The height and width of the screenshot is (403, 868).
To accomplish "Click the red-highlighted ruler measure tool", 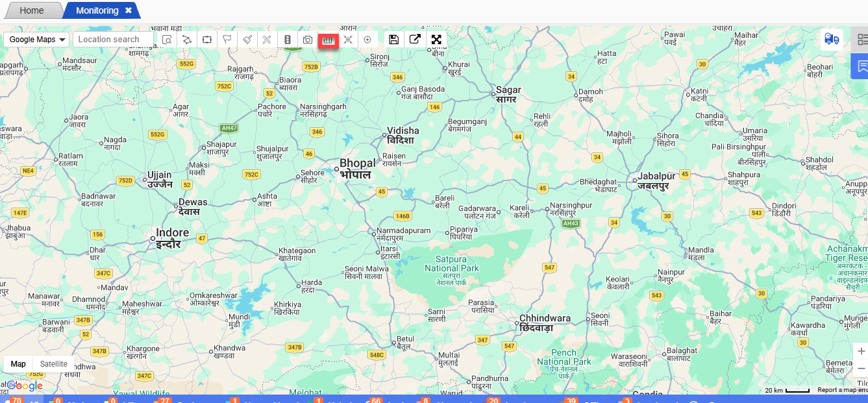I will pos(329,40).
